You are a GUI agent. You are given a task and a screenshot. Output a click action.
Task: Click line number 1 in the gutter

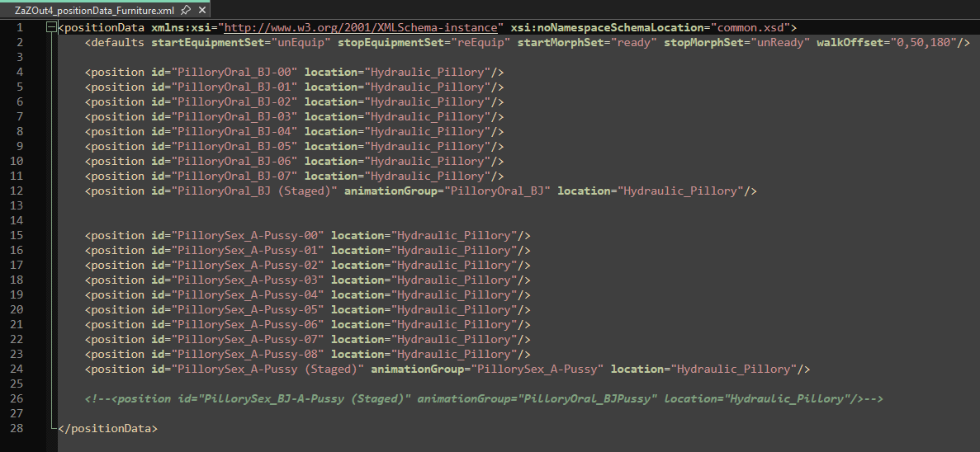point(20,27)
